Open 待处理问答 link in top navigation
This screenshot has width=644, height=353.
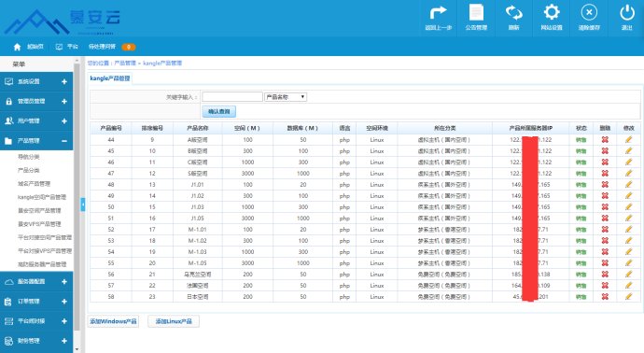pyautogui.click(x=103, y=47)
